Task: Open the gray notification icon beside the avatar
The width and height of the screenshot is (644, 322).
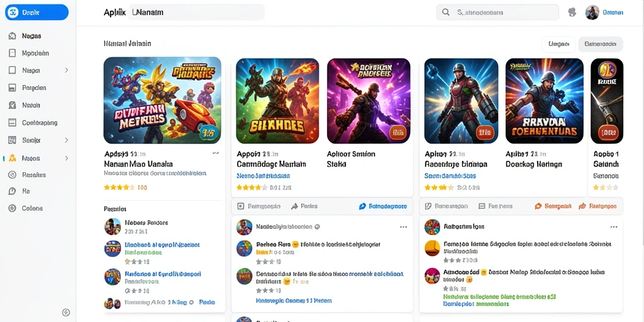Action: coord(572,13)
